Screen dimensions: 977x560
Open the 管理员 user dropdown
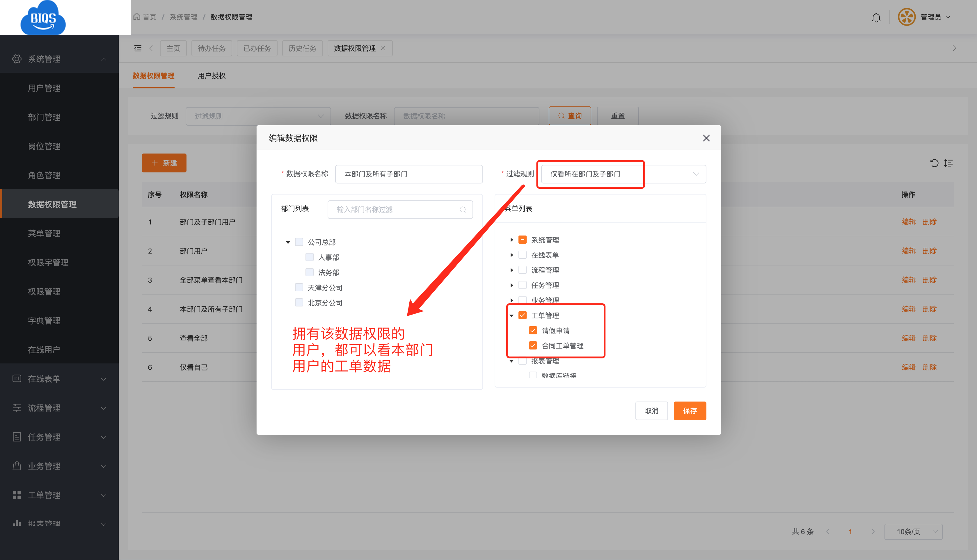[x=935, y=17]
